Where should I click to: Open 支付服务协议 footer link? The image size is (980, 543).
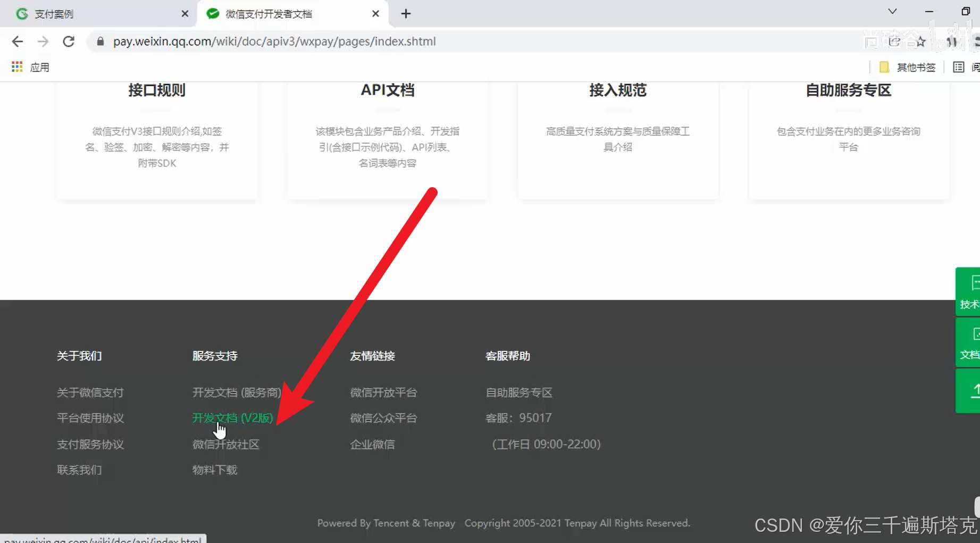[90, 444]
